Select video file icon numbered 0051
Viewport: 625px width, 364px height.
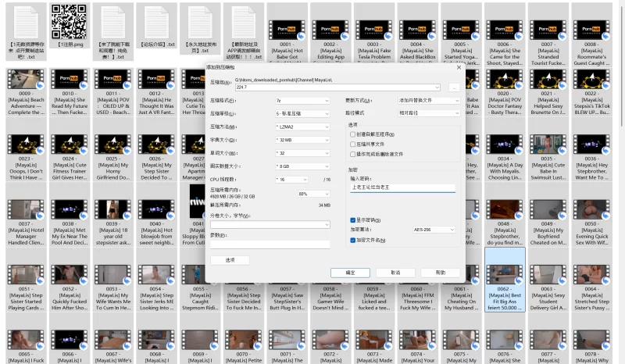pyautogui.click(x=27, y=274)
